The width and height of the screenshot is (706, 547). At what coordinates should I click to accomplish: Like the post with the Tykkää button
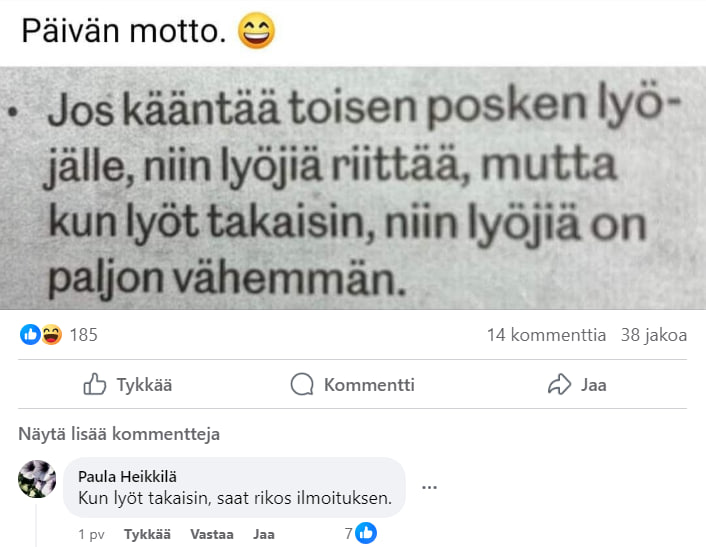tap(128, 385)
